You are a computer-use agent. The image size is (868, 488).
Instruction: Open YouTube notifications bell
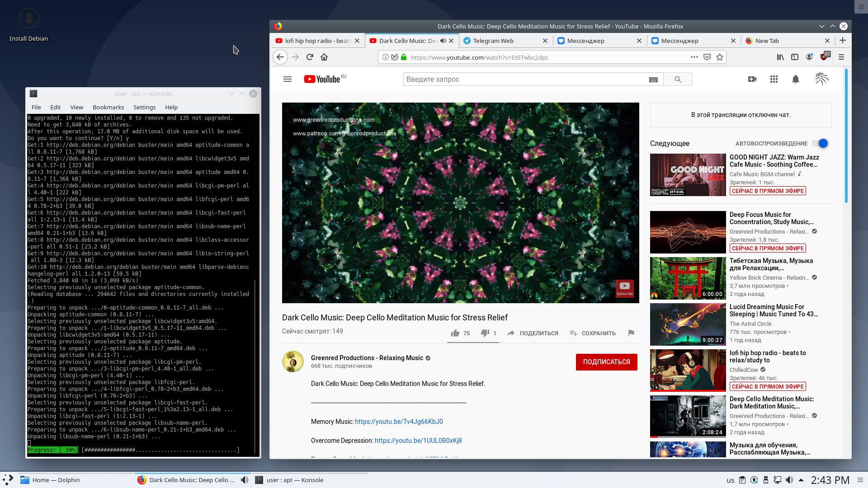click(796, 79)
